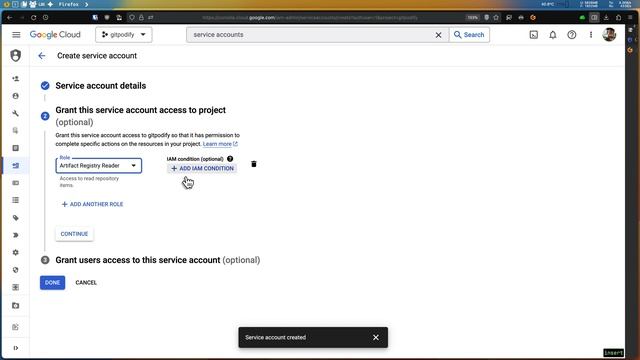Open the user account avatar
Screen dimensions: 640x360
pos(609,35)
